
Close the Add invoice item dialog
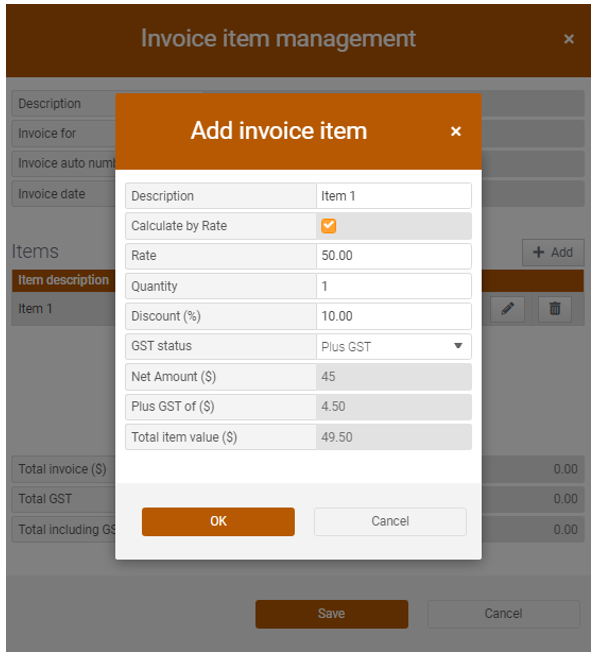tap(456, 132)
